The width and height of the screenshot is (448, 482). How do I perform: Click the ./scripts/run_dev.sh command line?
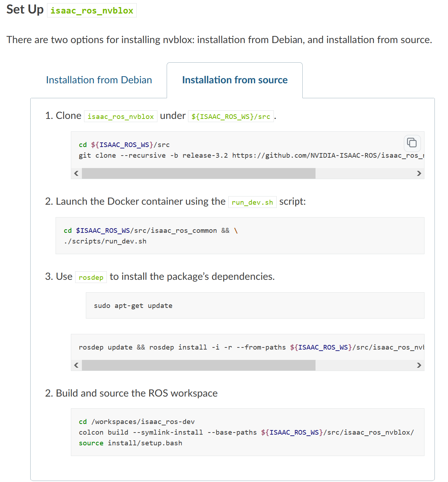click(x=105, y=241)
